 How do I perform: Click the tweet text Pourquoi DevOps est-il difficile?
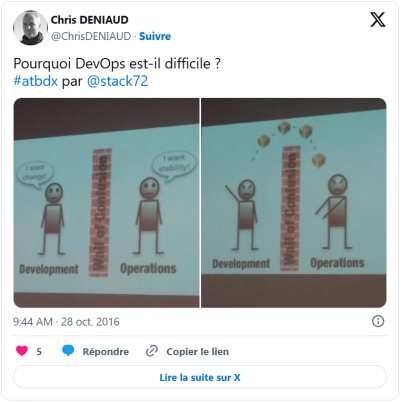pyautogui.click(x=117, y=64)
